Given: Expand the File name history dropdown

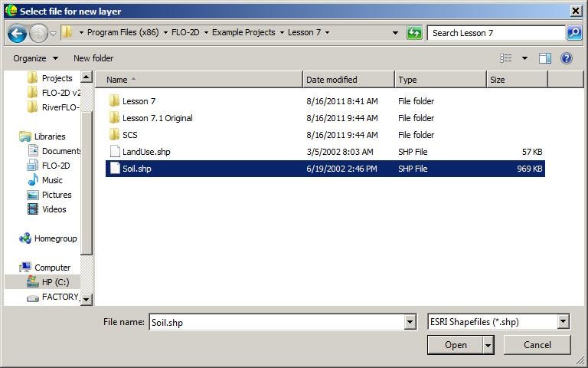Looking at the screenshot, I should click(410, 323).
